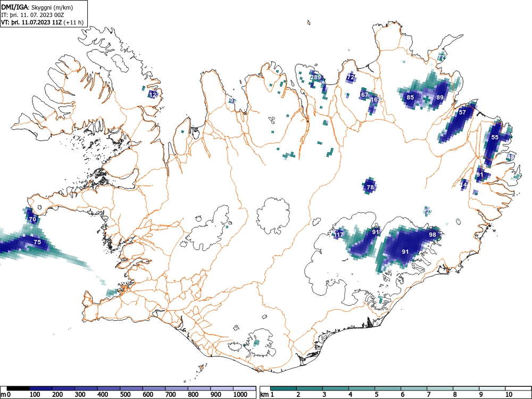Screen dimensions: 532x399
Task: Click the 85 visibility value on the map
Action: tap(410, 97)
